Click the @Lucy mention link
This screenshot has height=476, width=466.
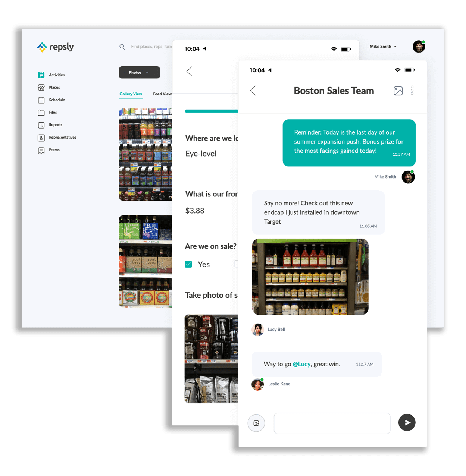(x=301, y=364)
